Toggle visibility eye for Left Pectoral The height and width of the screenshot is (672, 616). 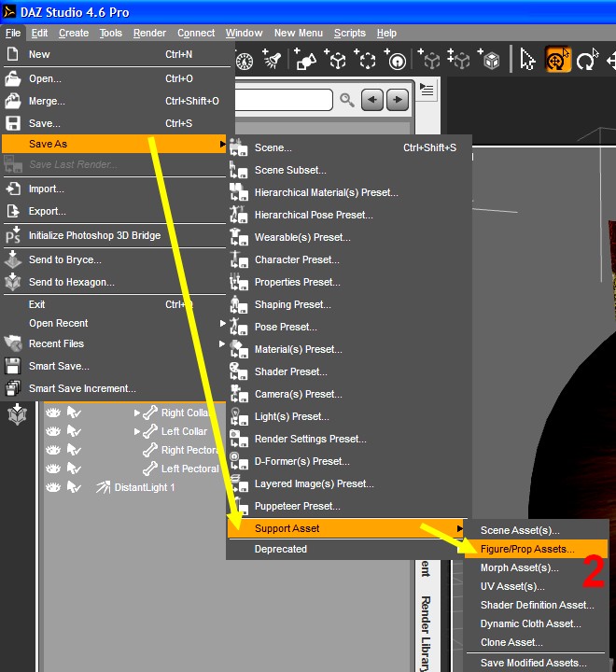pyautogui.click(x=53, y=469)
